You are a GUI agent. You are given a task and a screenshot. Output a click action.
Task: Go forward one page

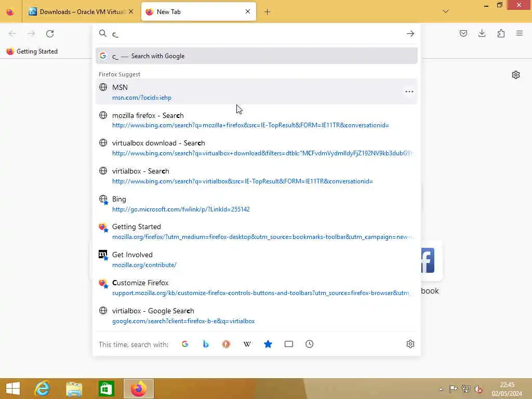(x=31, y=34)
